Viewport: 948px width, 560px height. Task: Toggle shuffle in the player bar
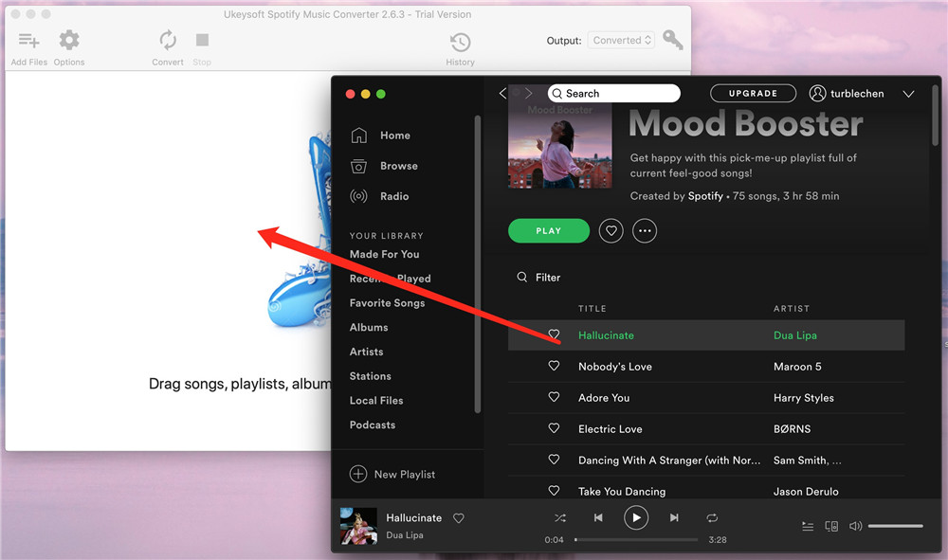tap(560, 517)
